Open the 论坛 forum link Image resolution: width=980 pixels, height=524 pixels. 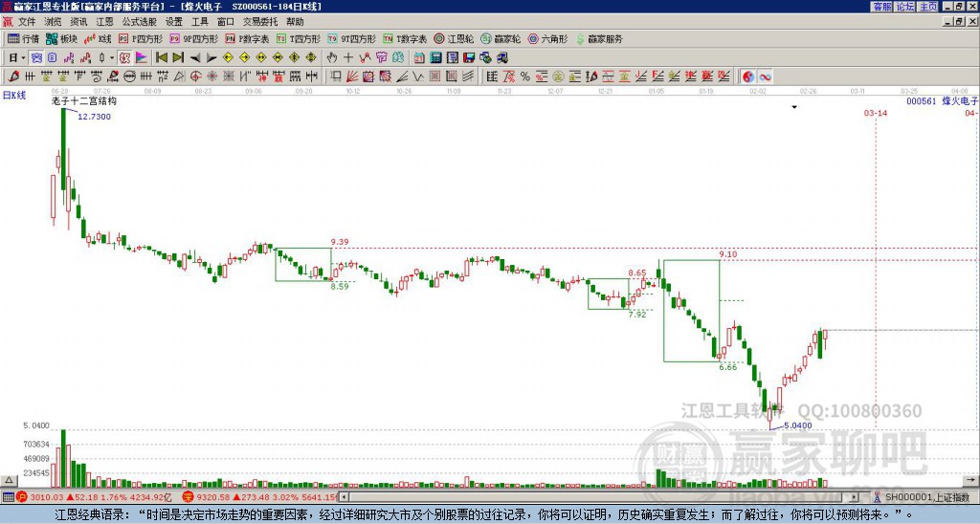click(x=905, y=7)
